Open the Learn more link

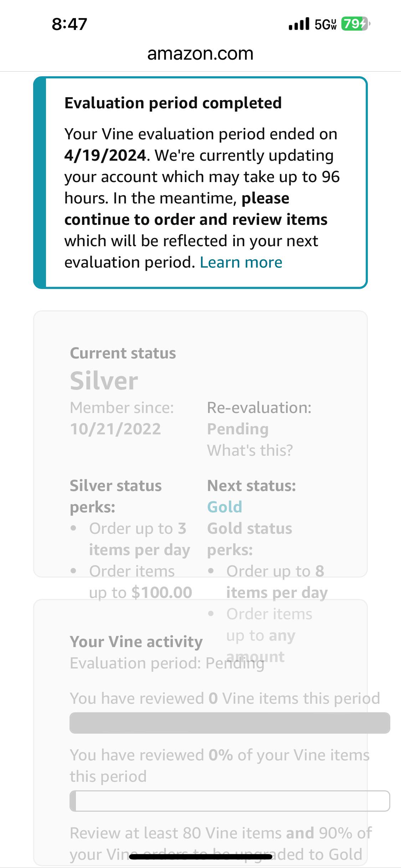tap(241, 262)
